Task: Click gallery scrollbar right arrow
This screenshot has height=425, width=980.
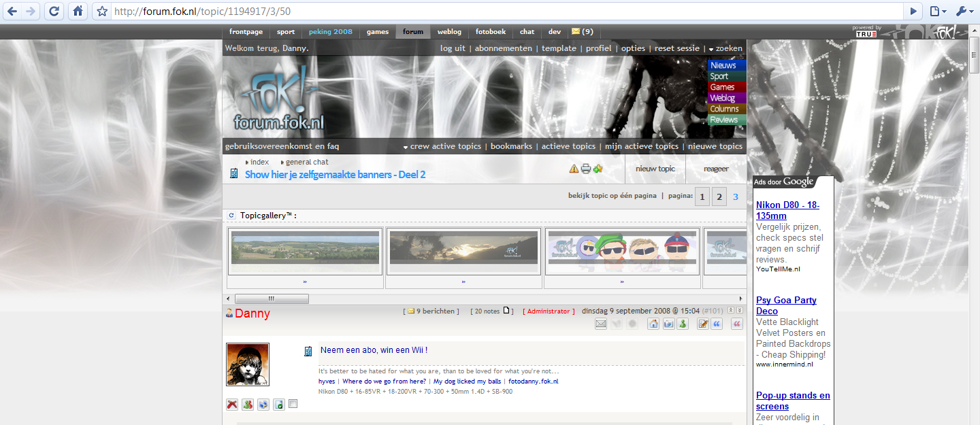Action: click(741, 299)
